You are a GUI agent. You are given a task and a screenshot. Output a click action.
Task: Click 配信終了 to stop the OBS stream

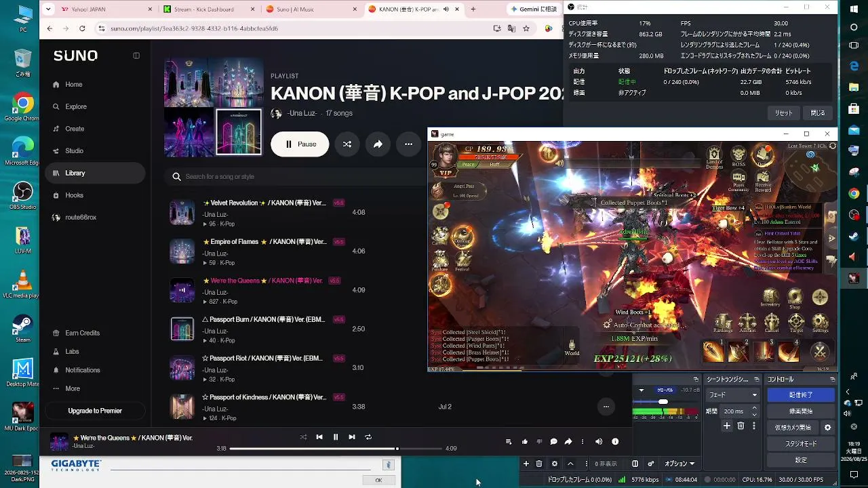click(801, 395)
